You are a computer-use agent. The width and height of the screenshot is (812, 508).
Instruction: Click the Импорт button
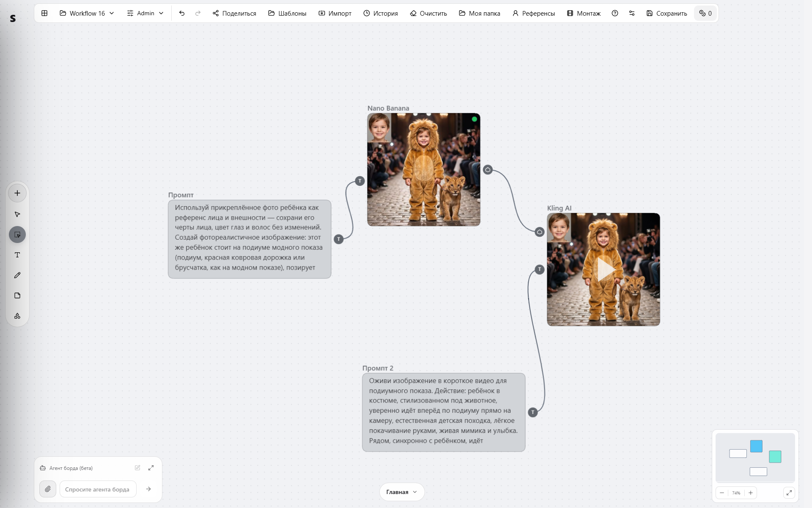coord(335,13)
